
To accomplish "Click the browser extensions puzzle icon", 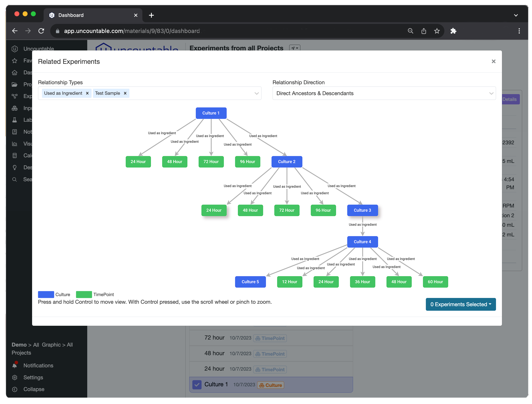I will (x=453, y=31).
